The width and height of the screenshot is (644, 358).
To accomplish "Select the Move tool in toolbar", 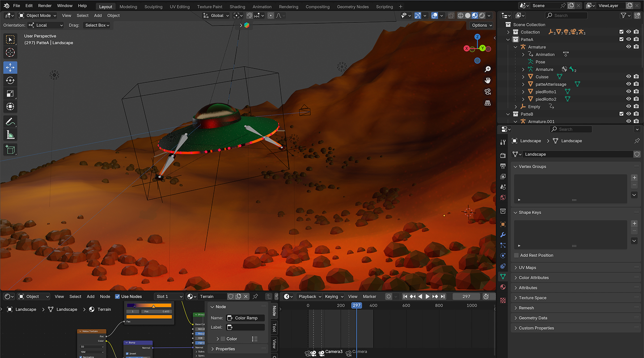I will click(10, 68).
